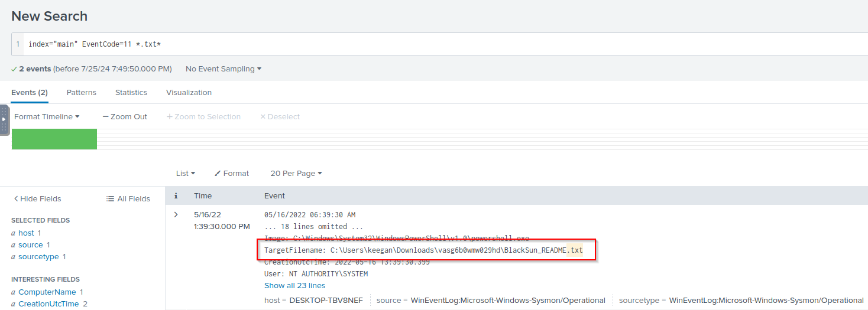Switch to the Patterns tab
This screenshot has width=868, height=310.
pos(81,93)
